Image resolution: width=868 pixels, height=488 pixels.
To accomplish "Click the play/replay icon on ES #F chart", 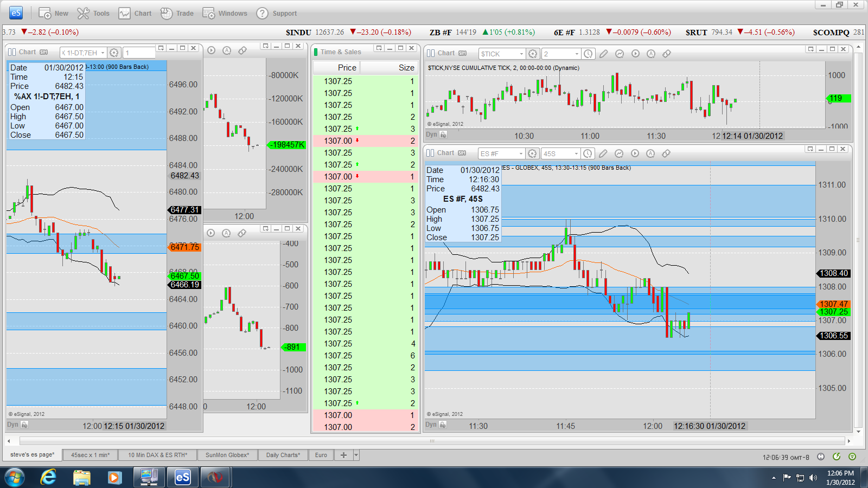I will 635,153.
